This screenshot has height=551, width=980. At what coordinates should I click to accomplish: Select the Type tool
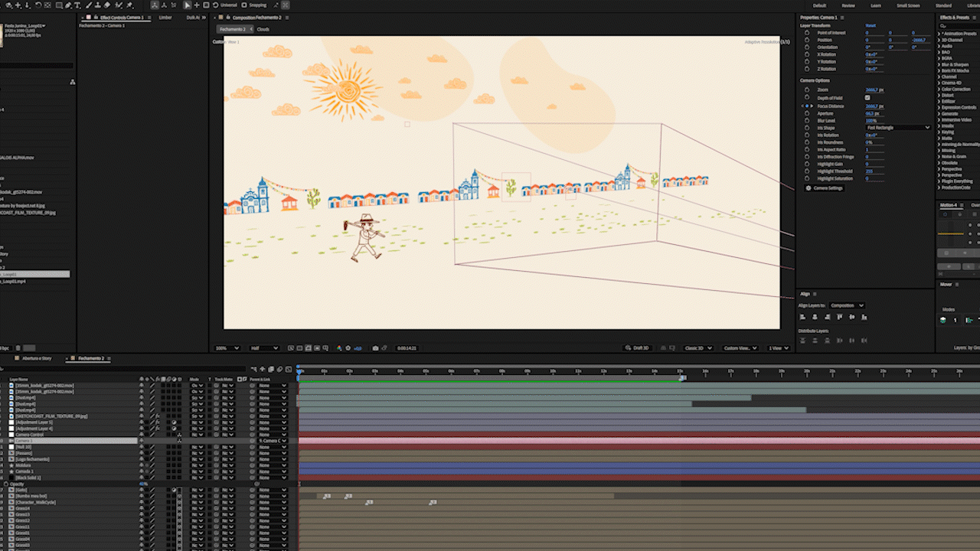pos(77,5)
